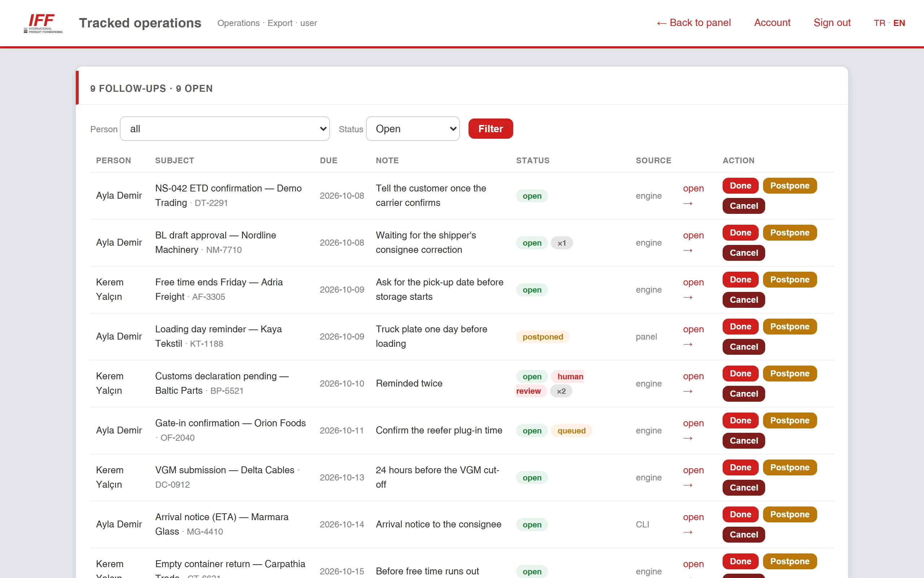Switch language to EN
Screen dimensions: 924x578
coord(899,23)
